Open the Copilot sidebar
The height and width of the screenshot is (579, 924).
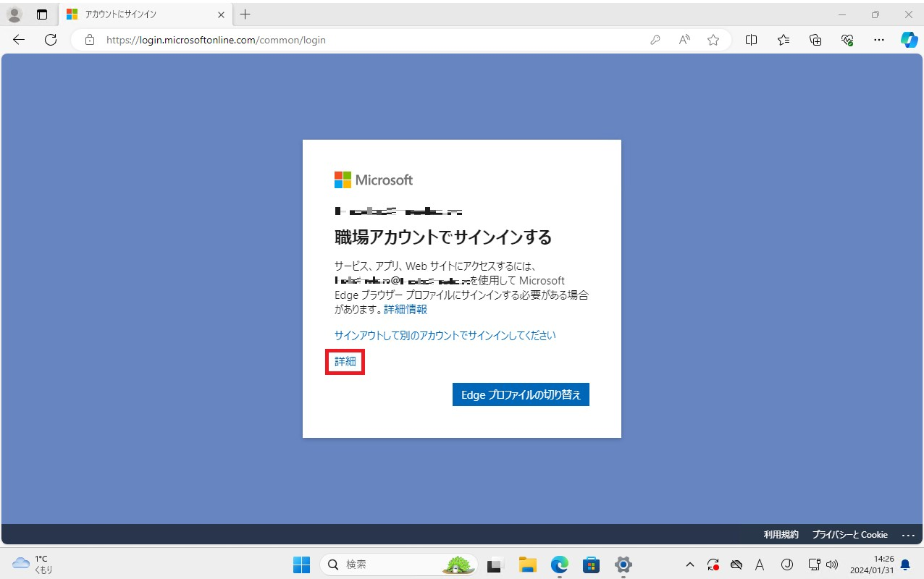pos(909,40)
